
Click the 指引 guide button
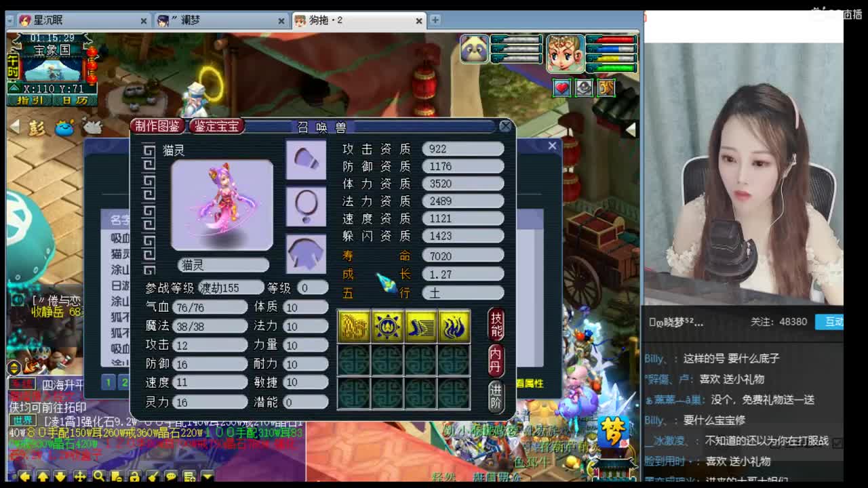click(30, 100)
